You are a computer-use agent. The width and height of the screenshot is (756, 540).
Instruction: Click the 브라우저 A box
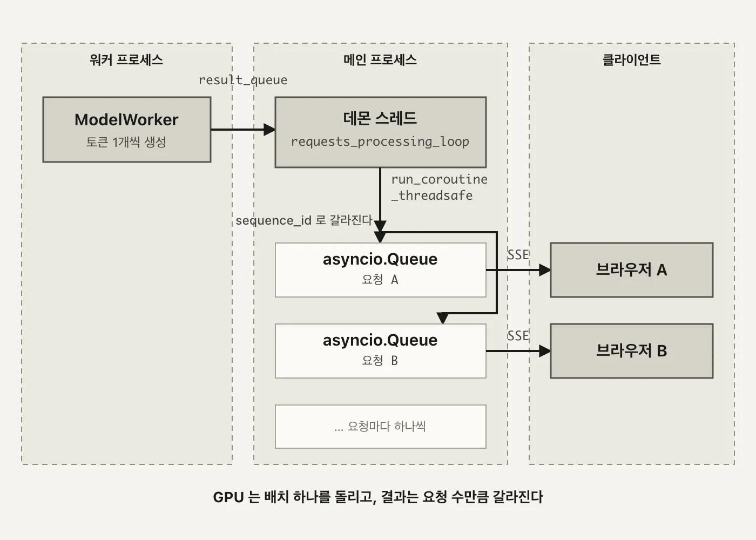click(632, 270)
